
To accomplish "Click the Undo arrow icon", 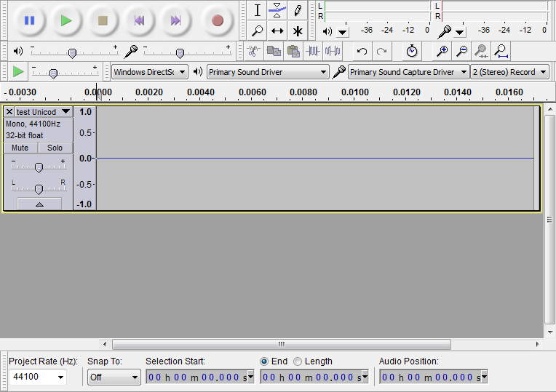I will (362, 51).
